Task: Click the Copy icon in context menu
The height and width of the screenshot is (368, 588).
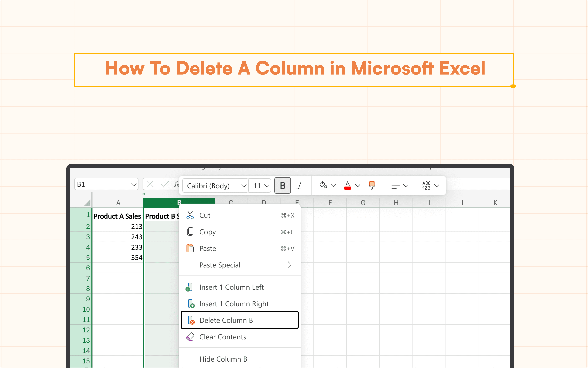Action: (x=190, y=232)
